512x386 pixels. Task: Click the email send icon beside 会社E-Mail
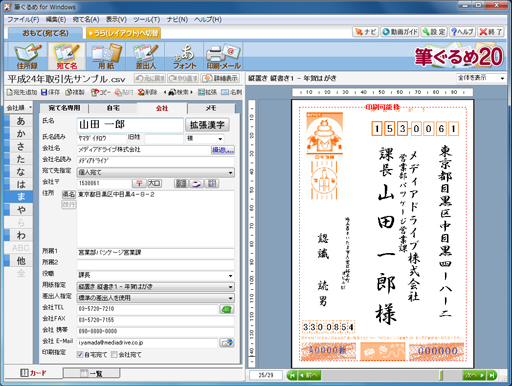pos(227,342)
